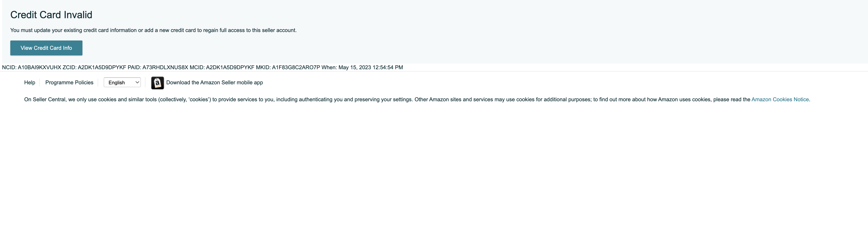Select the NCID value A10BAI9KXVUHX
This screenshot has height=231, width=868.
tap(39, 67)
